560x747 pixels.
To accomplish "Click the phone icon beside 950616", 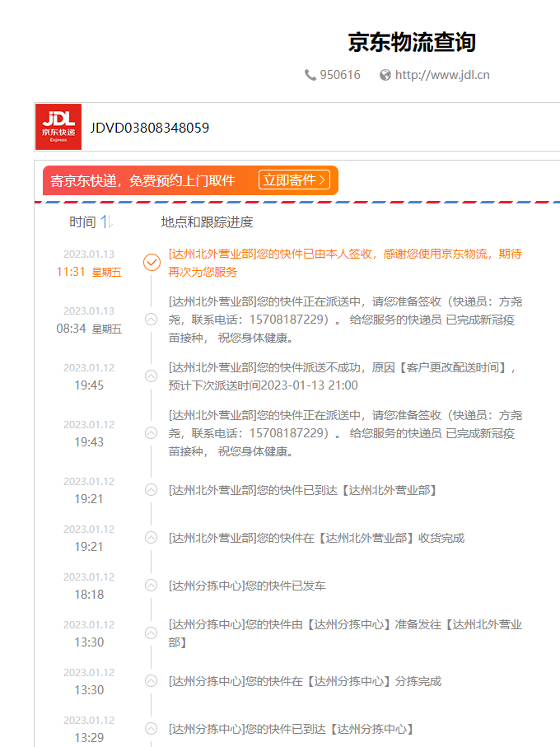I will pyautogui.click(x=310, y=75).
